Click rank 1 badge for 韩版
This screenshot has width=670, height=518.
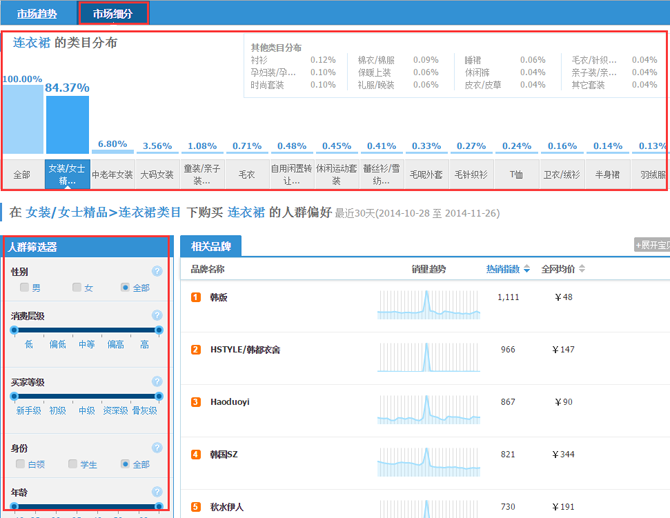(196, 297)
